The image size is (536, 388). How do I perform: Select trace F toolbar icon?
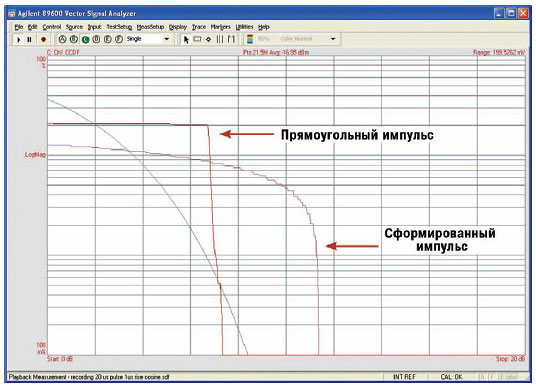119,39
